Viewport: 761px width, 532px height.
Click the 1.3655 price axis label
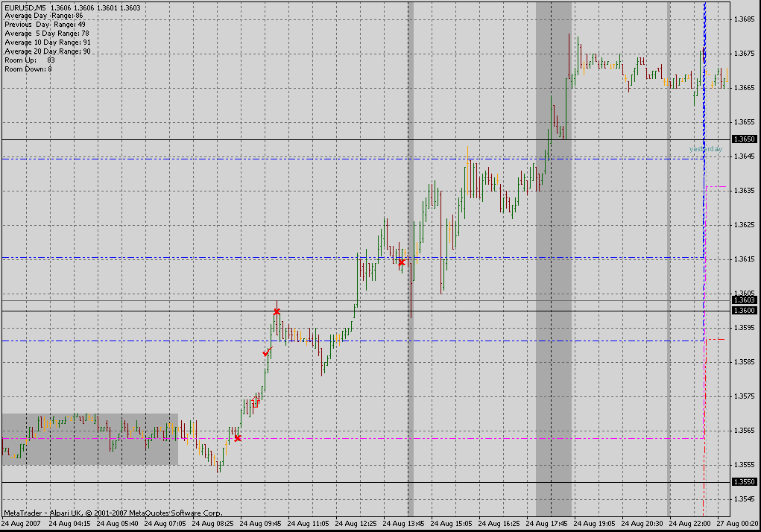[x=744, y=122]
